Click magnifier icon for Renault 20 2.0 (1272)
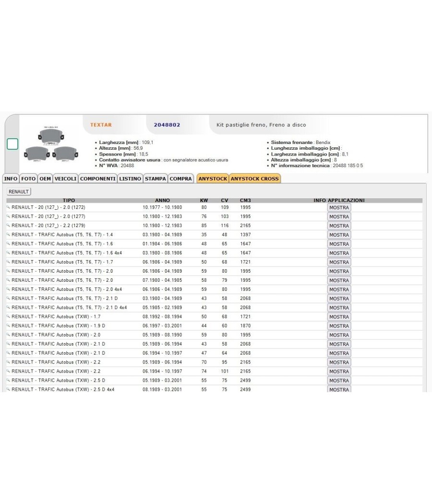 click(x=8, y=207)
